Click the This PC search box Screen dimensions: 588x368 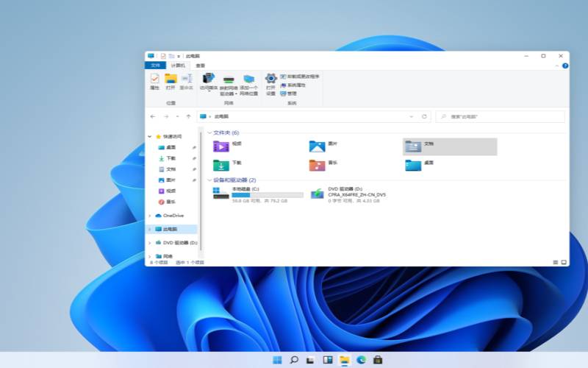501,116
